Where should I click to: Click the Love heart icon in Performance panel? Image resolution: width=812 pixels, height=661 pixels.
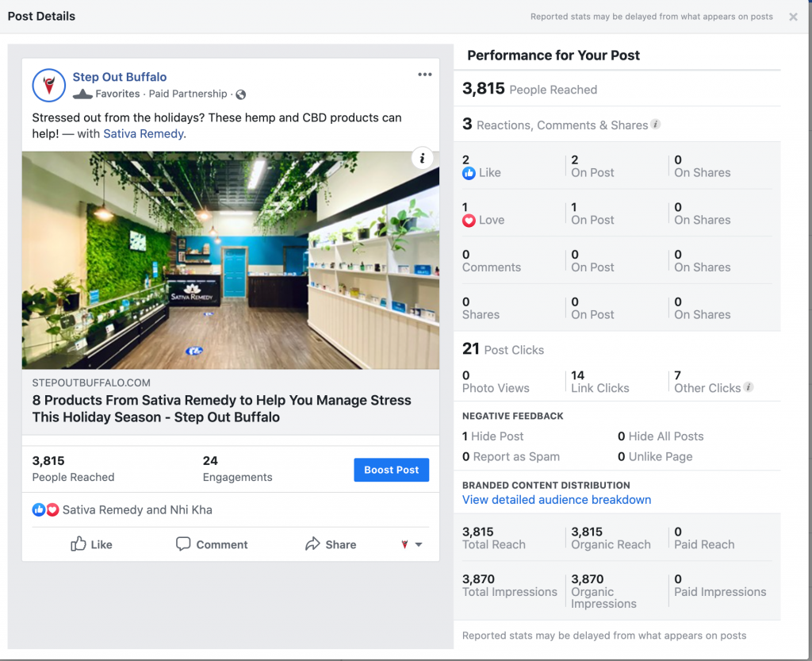click(x=469, y=220)
